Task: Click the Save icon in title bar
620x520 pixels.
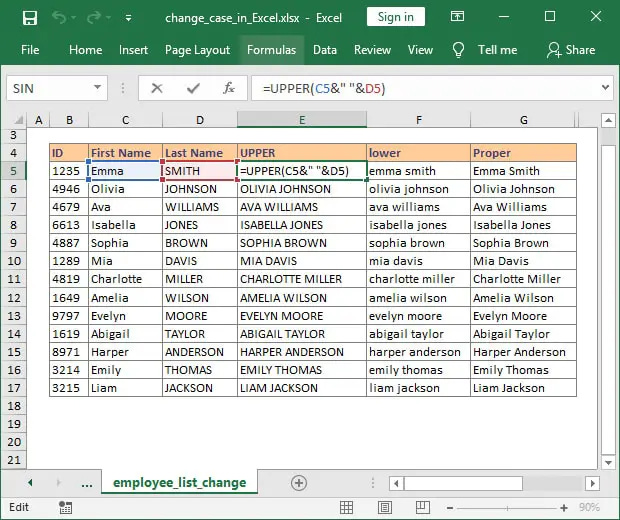Action: (30, 18)
